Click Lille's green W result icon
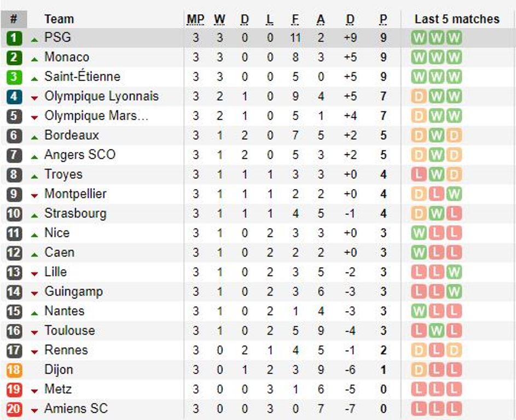This screenshot has width=516, height=420. [x=454, y=272]
